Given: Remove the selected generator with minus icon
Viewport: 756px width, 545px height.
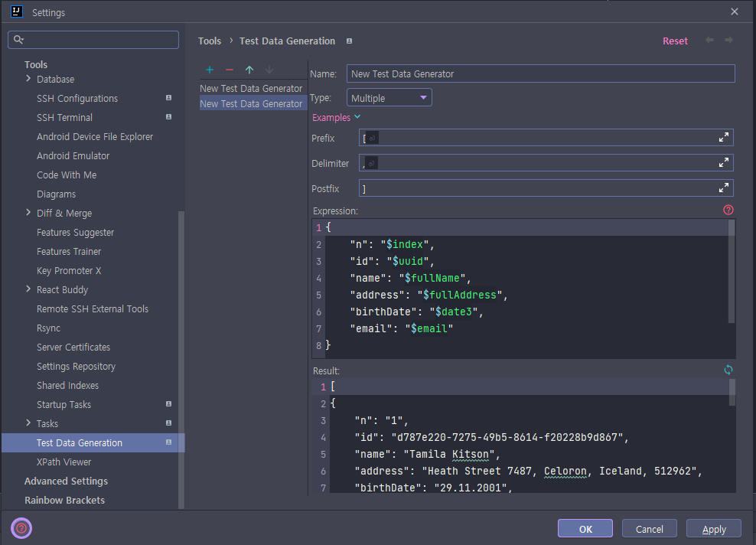Looking at the screenshot, I should [230, 70].
